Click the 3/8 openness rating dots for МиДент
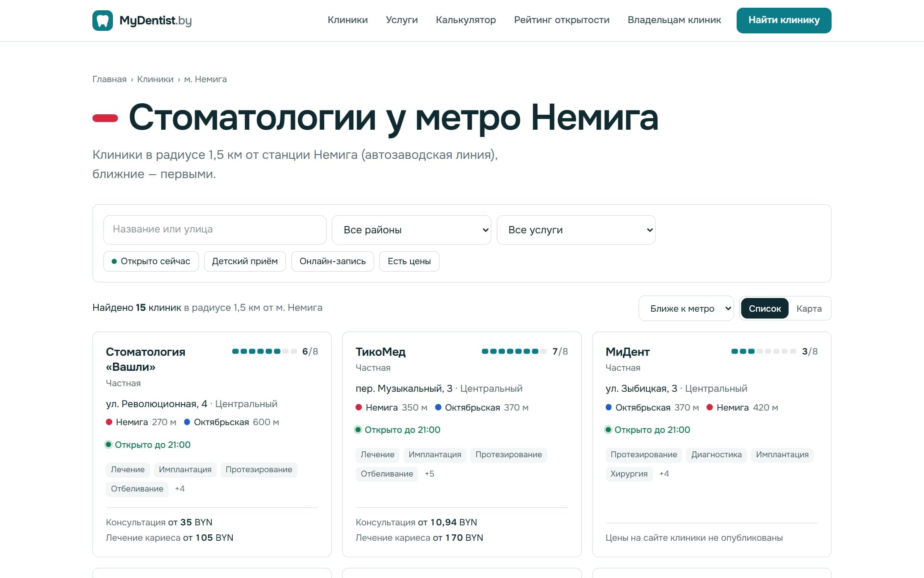The width and height of the screenshot is (924, 578). (764, 352)
